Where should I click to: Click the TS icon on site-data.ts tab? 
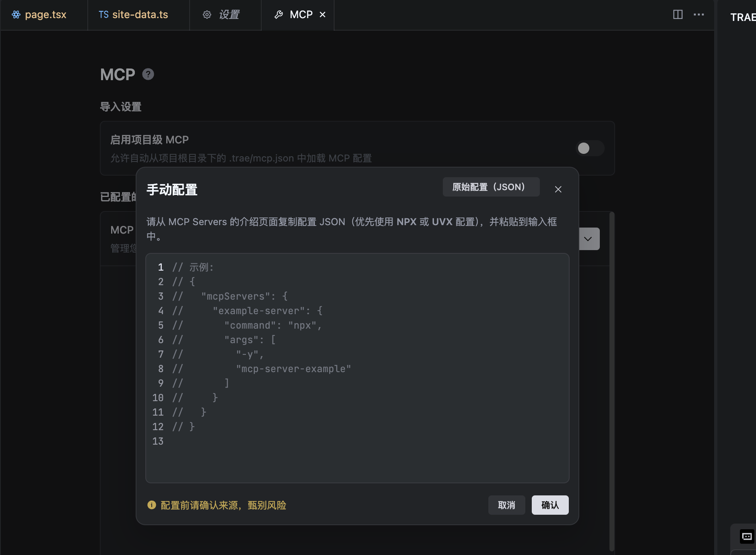click(103, 15)
